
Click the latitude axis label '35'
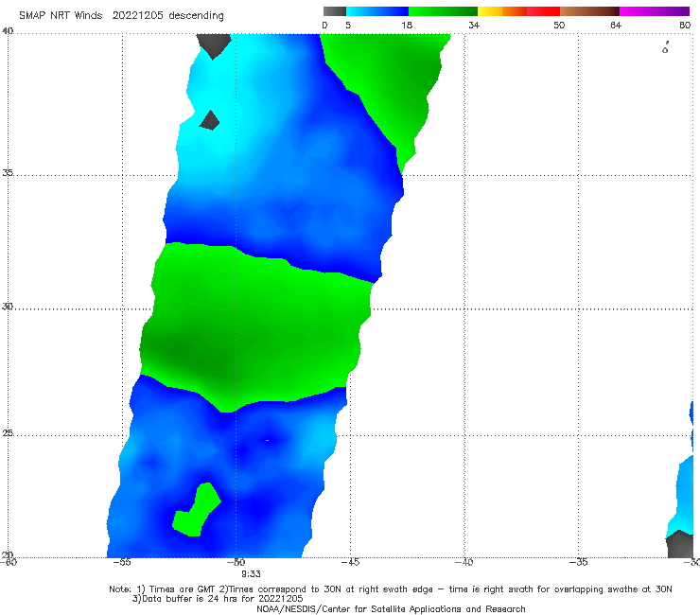tap(8, 172)
